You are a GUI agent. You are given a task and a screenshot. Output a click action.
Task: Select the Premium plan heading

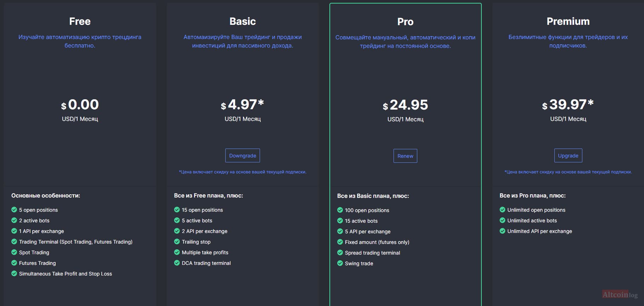click(568, 21)
